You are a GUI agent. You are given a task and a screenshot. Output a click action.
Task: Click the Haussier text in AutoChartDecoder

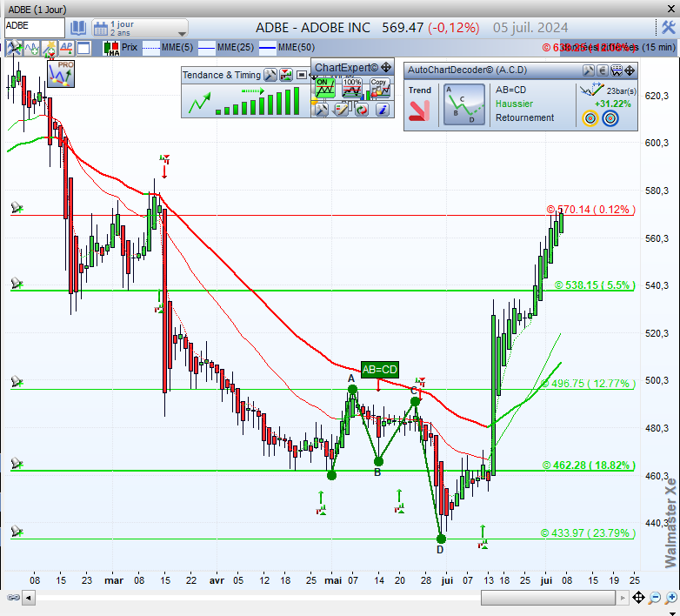click(x=514, y=104)
